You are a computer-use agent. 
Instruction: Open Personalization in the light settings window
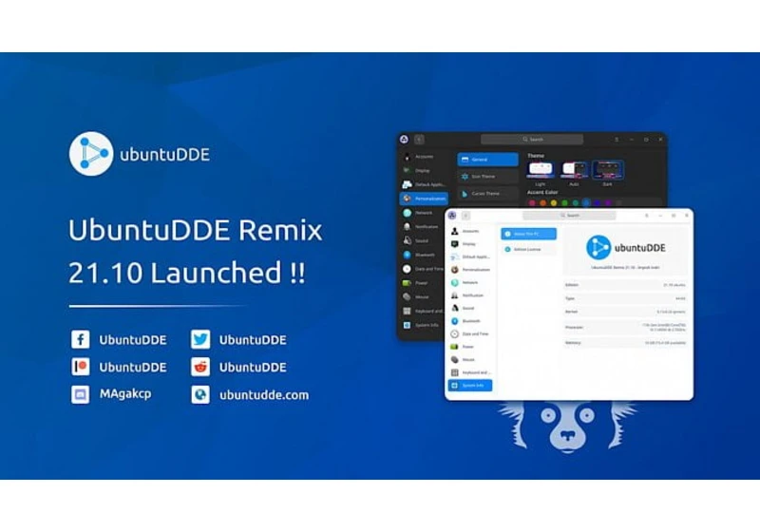pos(470,270)
